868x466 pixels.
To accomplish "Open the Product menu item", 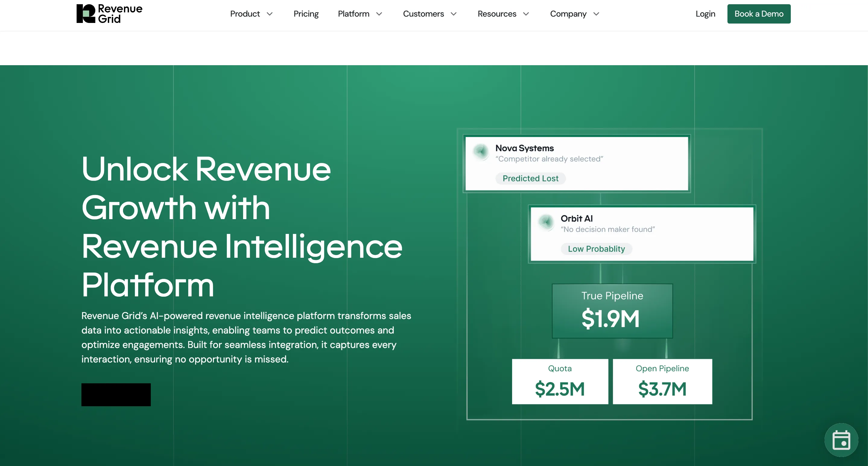I will point(245,14).
